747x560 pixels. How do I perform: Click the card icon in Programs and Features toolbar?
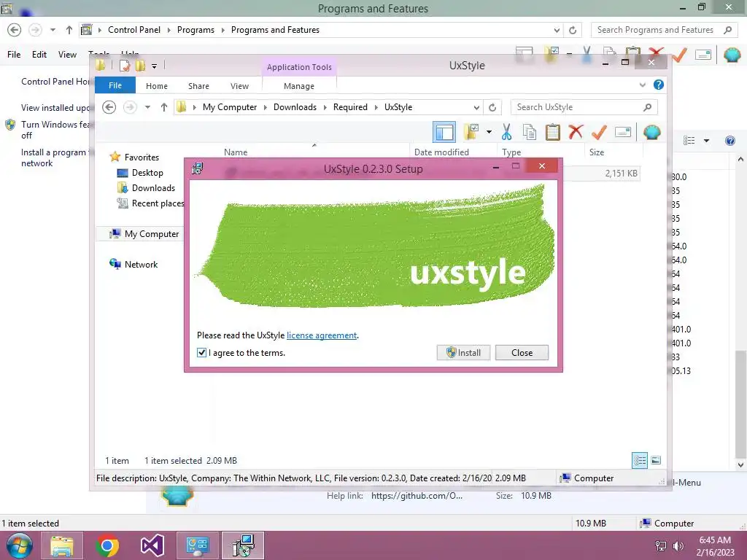click(703, 55)
